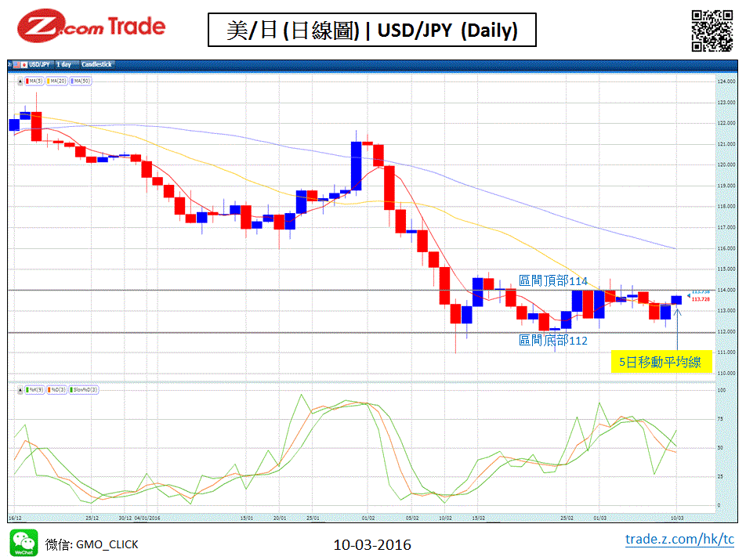Select the MA(20) indicator tag
Viewport: 746px width, 560px height.
tap(57, 81)
